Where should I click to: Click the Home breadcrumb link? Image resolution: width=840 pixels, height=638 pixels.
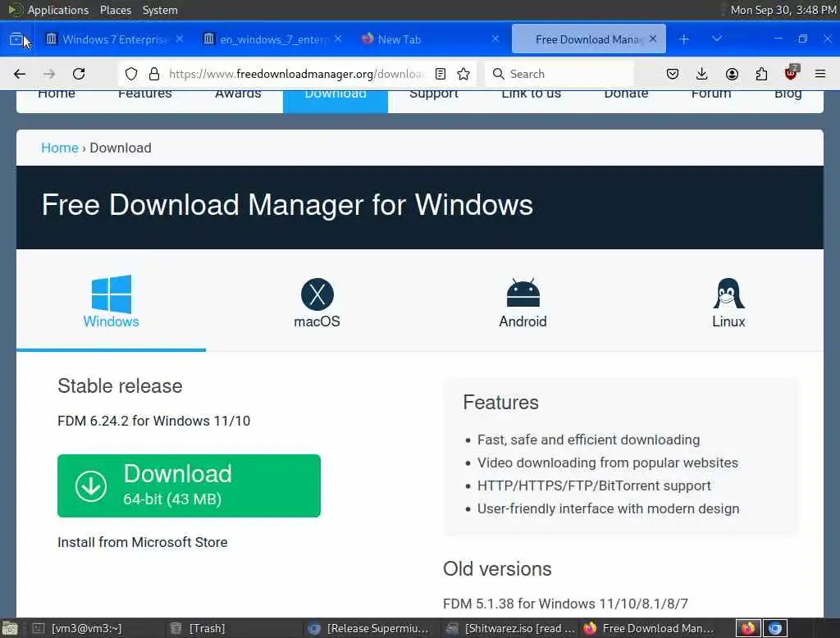tap(60, 148)
